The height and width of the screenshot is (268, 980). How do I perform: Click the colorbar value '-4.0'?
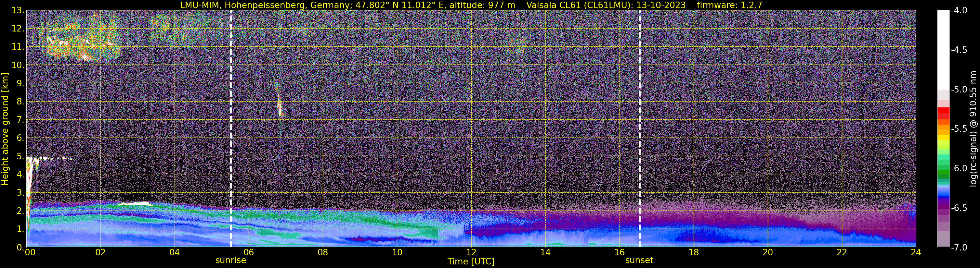coord(959,10)
